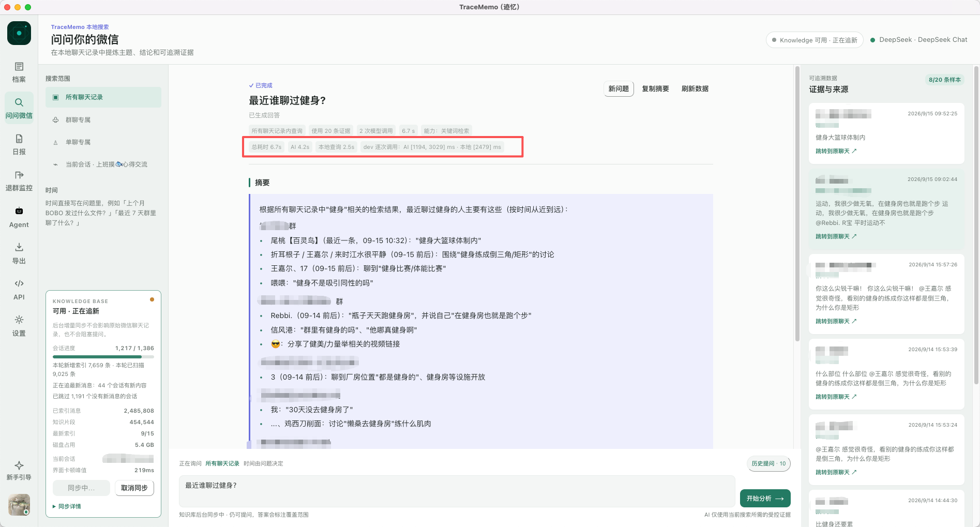This screenshot has height=527, width=980.
Task: Click the evidence panel scrollbar
Action: [x=976, y=225]
